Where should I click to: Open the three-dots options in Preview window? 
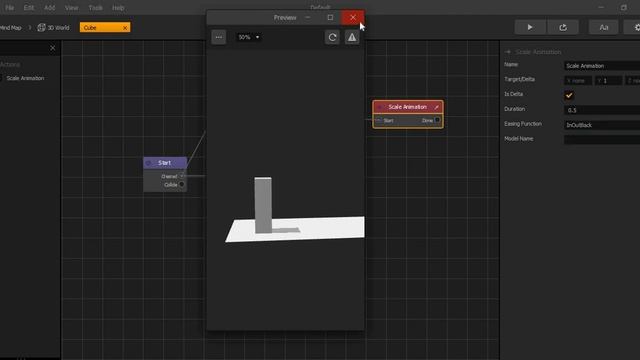pyautogui.click(x=219, y=37)
